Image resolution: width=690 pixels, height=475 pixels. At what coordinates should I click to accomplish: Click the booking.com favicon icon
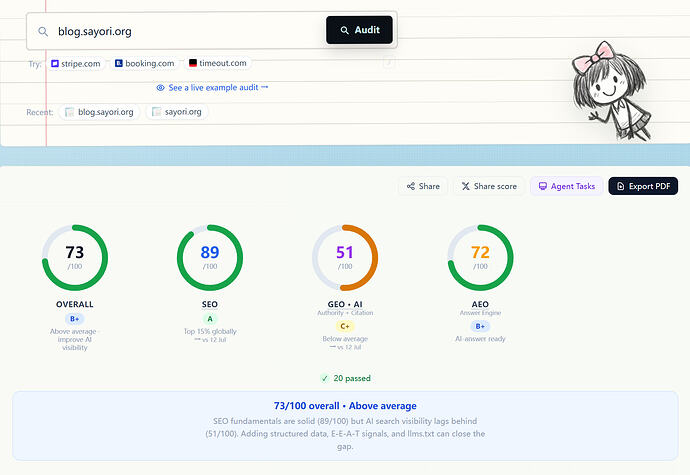[x=119, y=63]
